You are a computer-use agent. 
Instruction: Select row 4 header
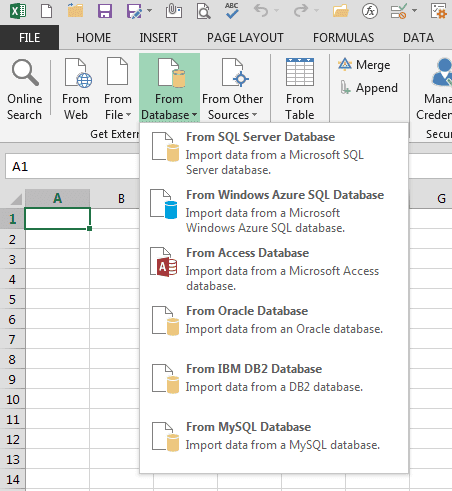coord(12,279)
